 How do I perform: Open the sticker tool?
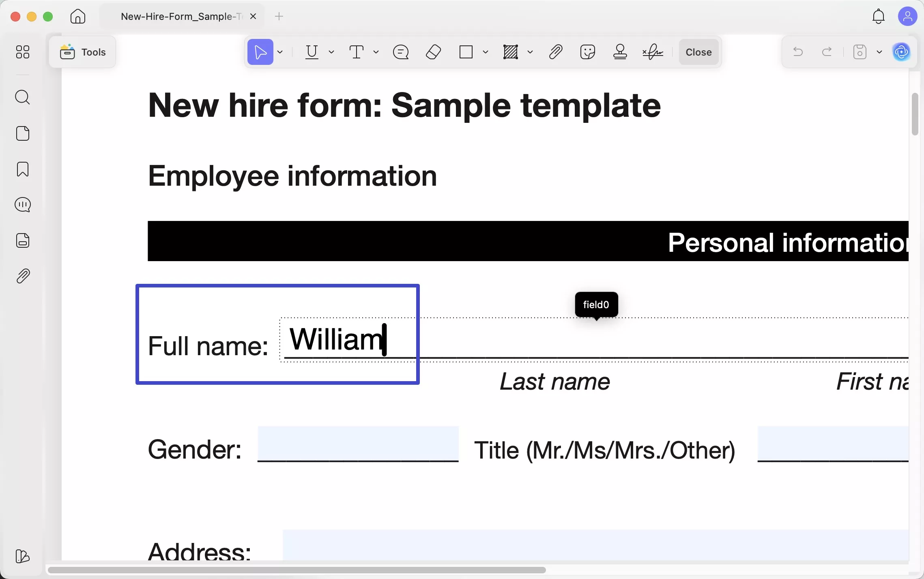(x=587, y=52)
